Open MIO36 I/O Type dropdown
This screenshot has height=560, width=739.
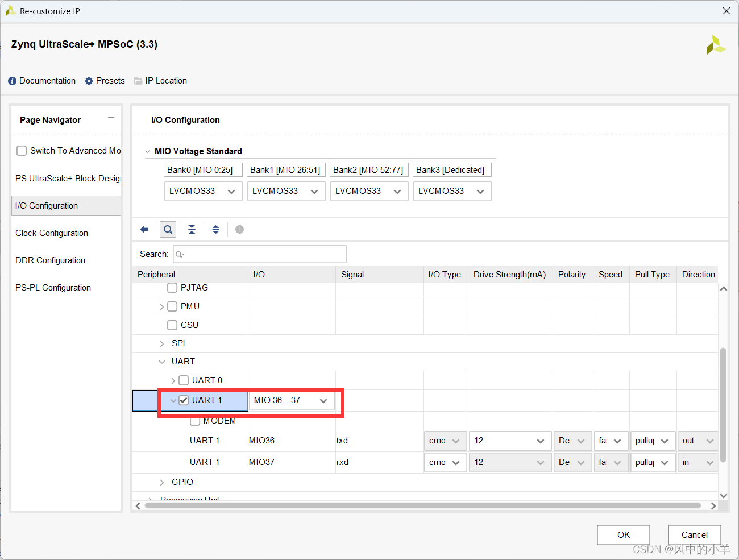click(445, 441)
